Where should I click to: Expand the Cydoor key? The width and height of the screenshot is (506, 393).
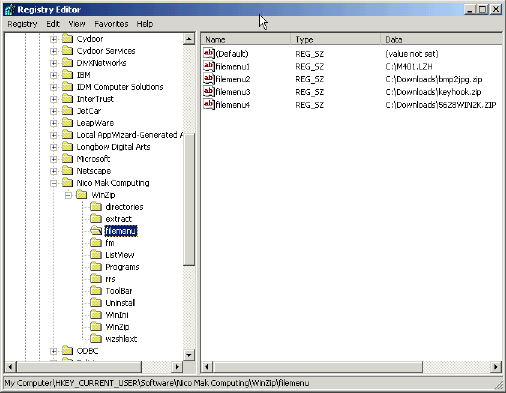click(x=53, y=39)
